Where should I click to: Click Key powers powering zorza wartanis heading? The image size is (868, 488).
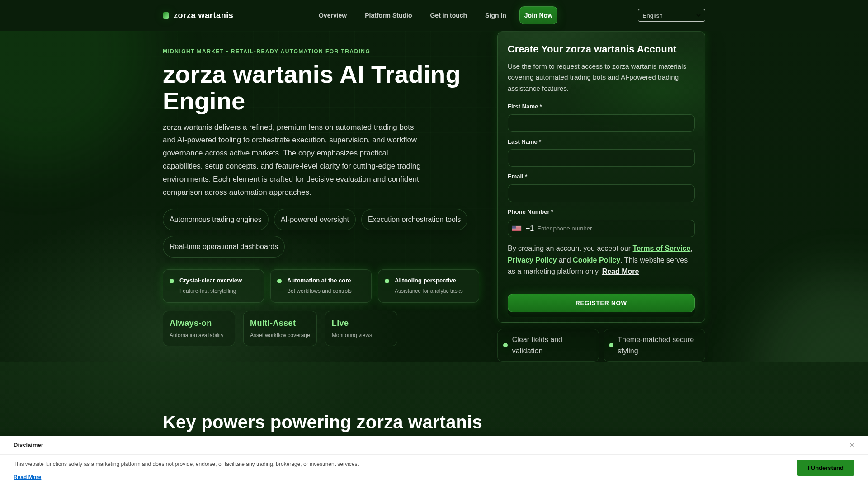pos(322,422)
